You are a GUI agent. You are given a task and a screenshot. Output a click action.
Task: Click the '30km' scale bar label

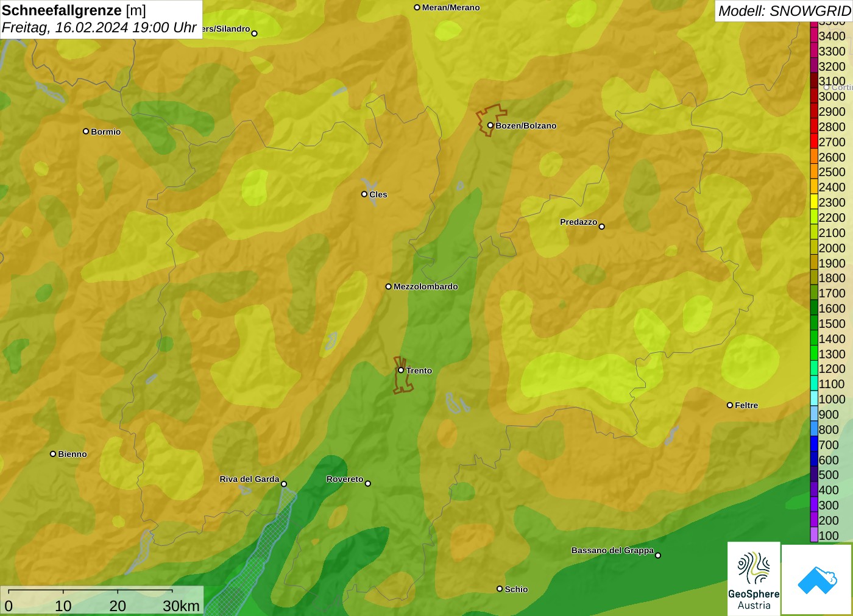(x=181, y=606)
